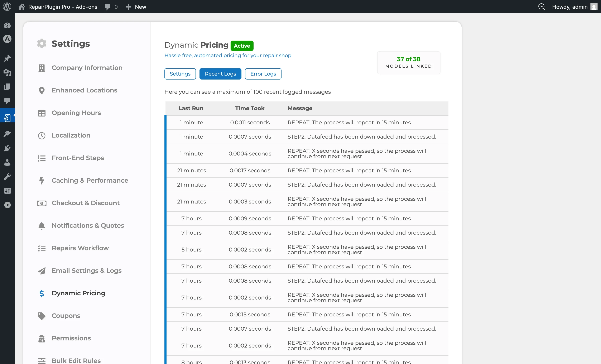
Task: Open the Appearance brush icon
Action: coord(7,134)
